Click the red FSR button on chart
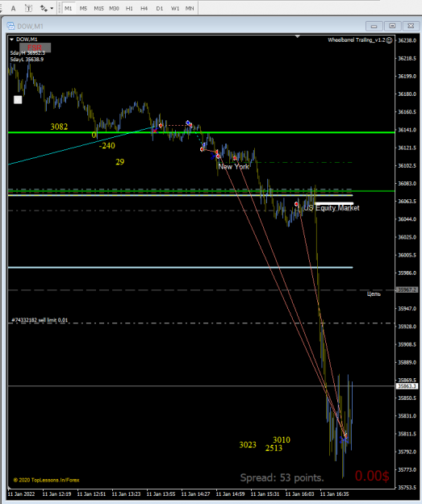The width and height of the screenshot is (422, 504). (x=35, y=48)
